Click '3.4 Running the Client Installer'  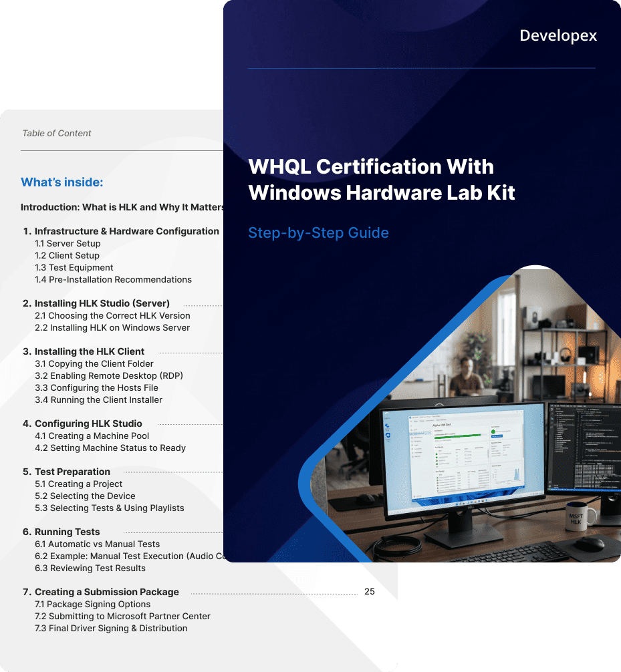99,399
